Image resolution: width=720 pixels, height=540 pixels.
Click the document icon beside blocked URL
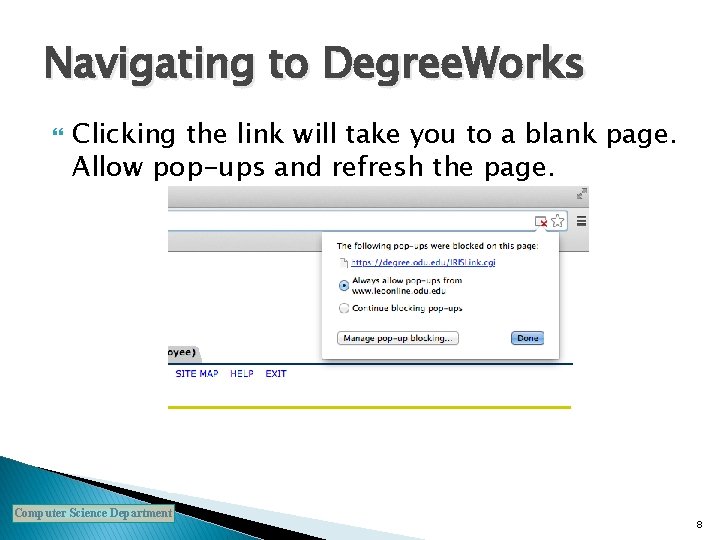[343, 263]
